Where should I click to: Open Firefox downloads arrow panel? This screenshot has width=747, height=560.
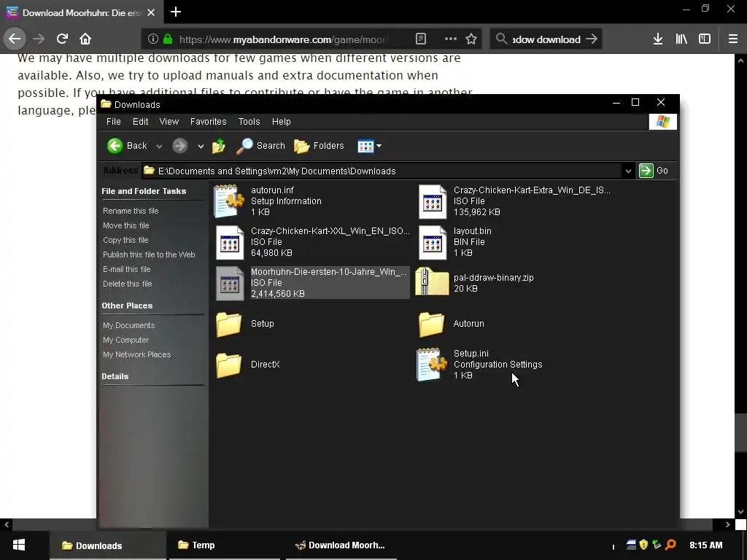pos(658,39)
